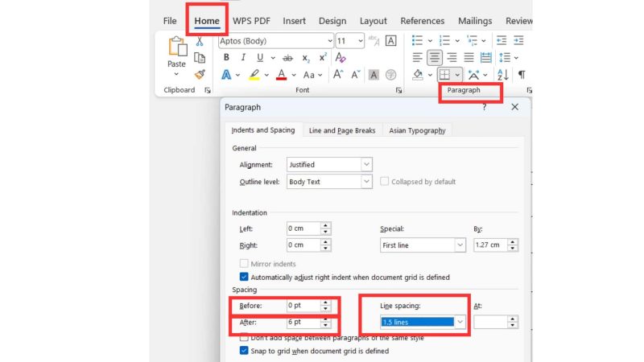Sort text with the A-Z icon
The width and height of the screenshot is (644, 362).
point(502,75)
